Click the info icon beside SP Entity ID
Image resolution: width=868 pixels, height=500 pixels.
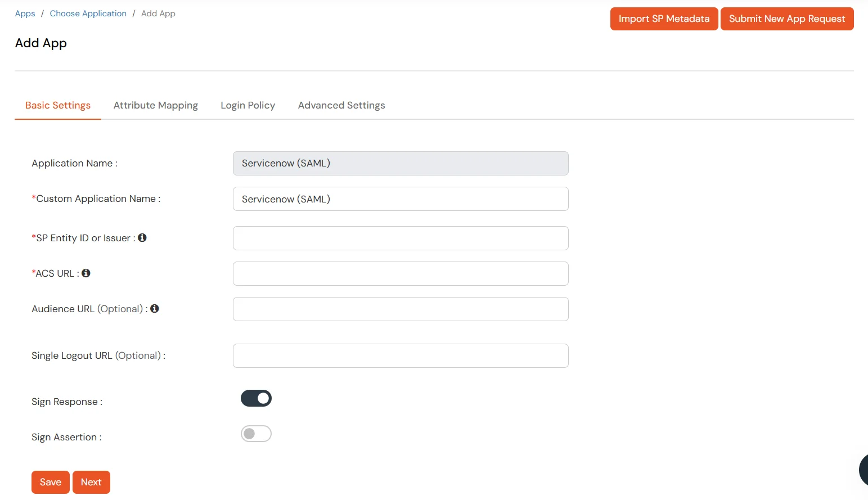coord(142,237)
